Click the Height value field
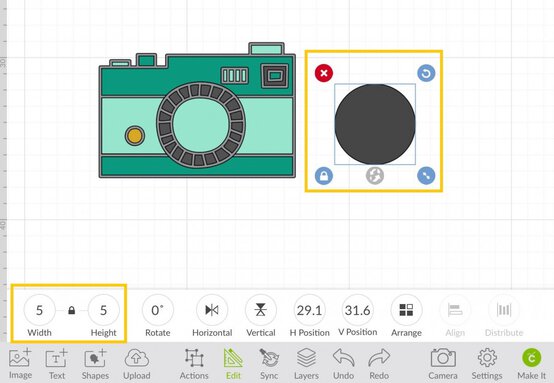Image resolution: width=554 pixels, height=383 pixels. click(104, 310)
